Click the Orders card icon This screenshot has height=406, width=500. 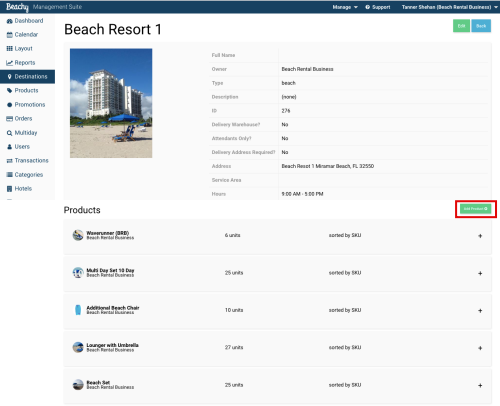pos(9,119)
